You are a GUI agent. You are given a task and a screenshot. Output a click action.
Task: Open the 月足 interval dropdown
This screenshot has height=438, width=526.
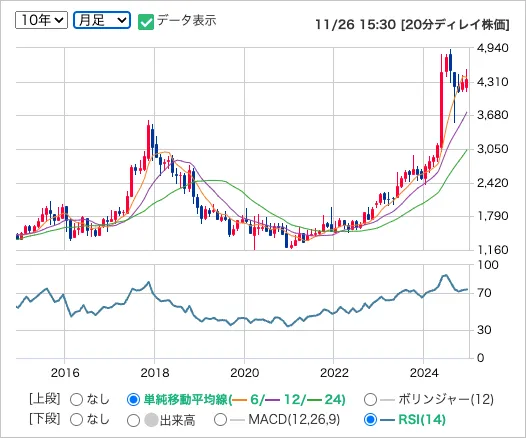point(102,20)
